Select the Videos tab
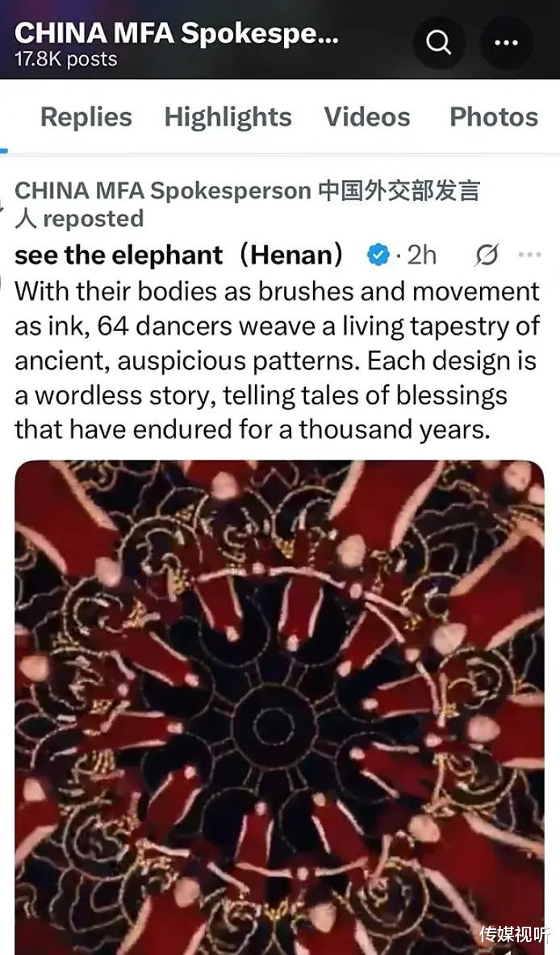Image resolution: width=560 pixels, height=955 pixels. pos(367,117)
